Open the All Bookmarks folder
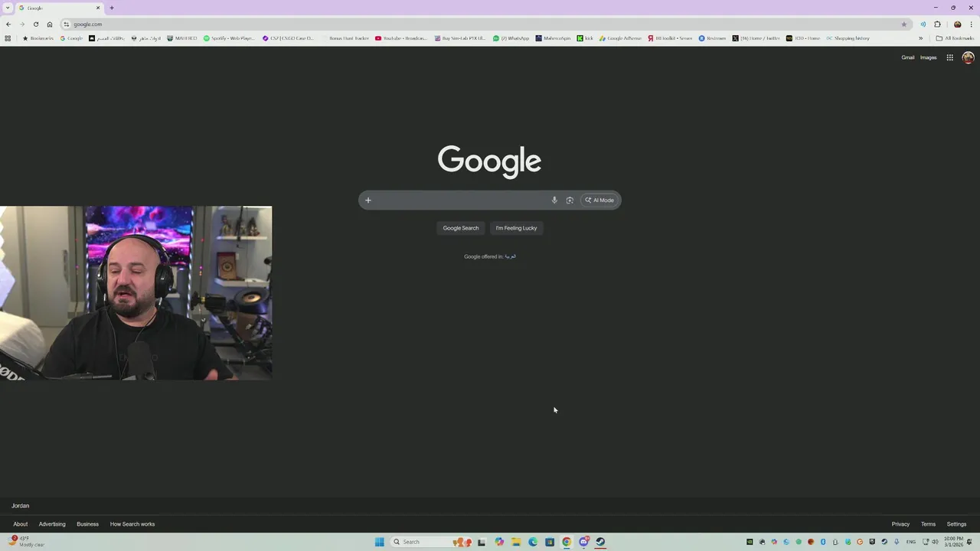 pos(955,37)
